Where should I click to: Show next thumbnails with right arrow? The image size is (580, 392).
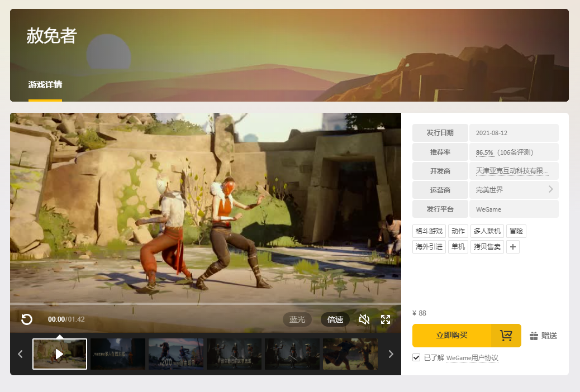(x=391, y=354)
